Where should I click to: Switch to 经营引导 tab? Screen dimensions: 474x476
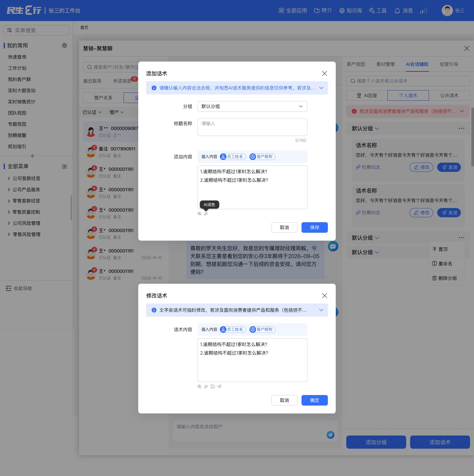tap(449, 64)
